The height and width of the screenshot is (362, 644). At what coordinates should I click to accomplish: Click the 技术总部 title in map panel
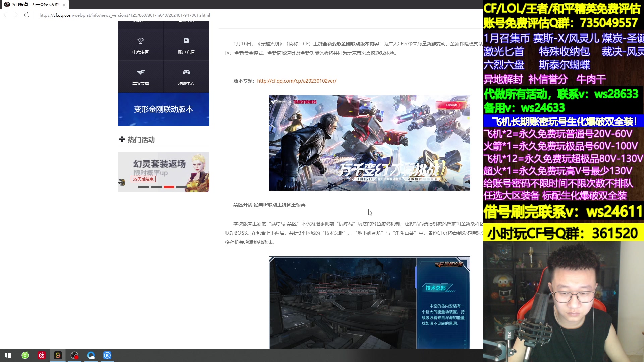435,288
